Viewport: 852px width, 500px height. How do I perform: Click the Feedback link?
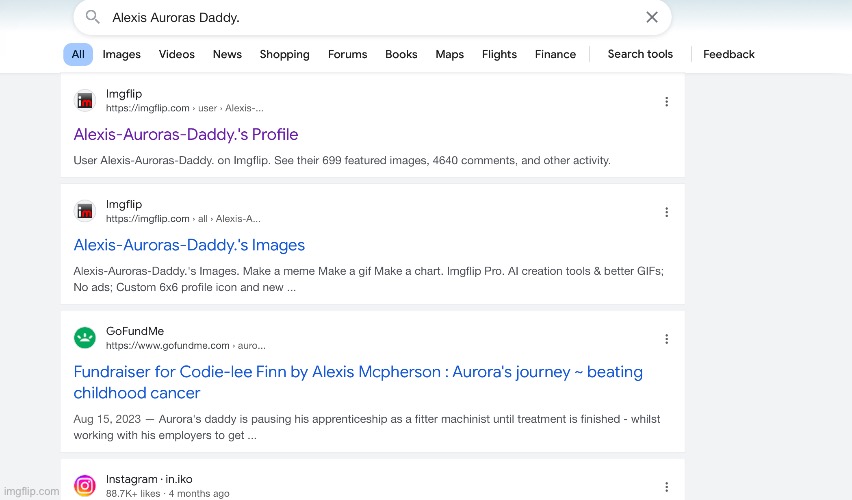(729, 54)
